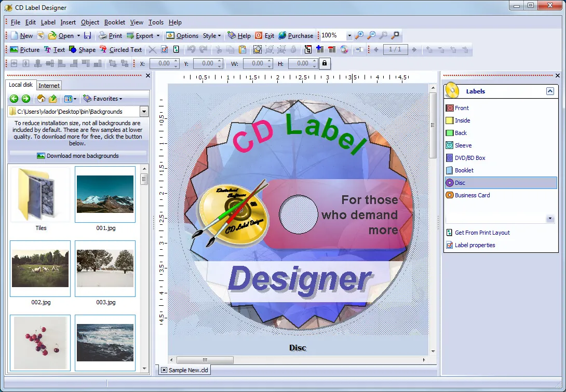Click the zoom out magnifier icon
Screen dimensions: 566x392
click(x=371, y=36)
